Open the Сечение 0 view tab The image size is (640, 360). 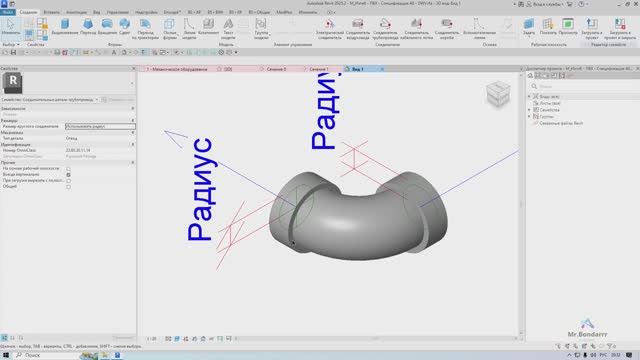(x=276, y=69)
